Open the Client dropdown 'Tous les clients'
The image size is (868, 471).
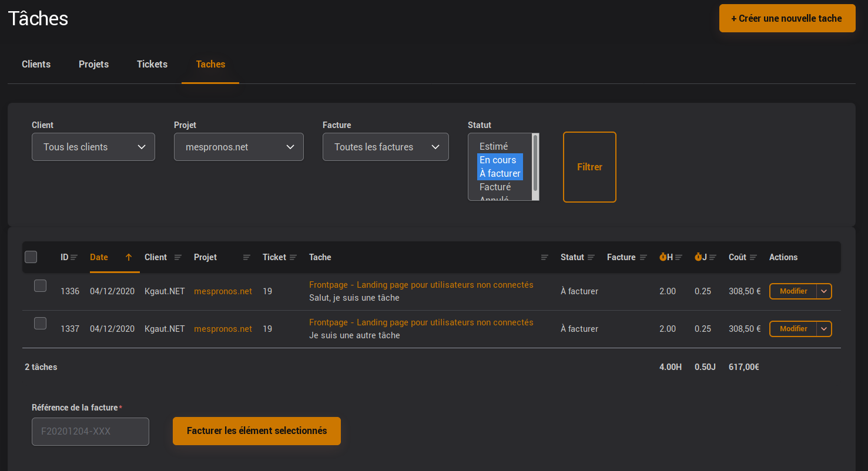coord(93,147)
